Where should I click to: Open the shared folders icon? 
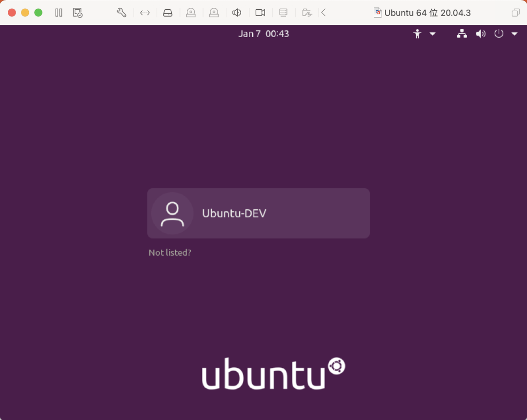(307, 13)
